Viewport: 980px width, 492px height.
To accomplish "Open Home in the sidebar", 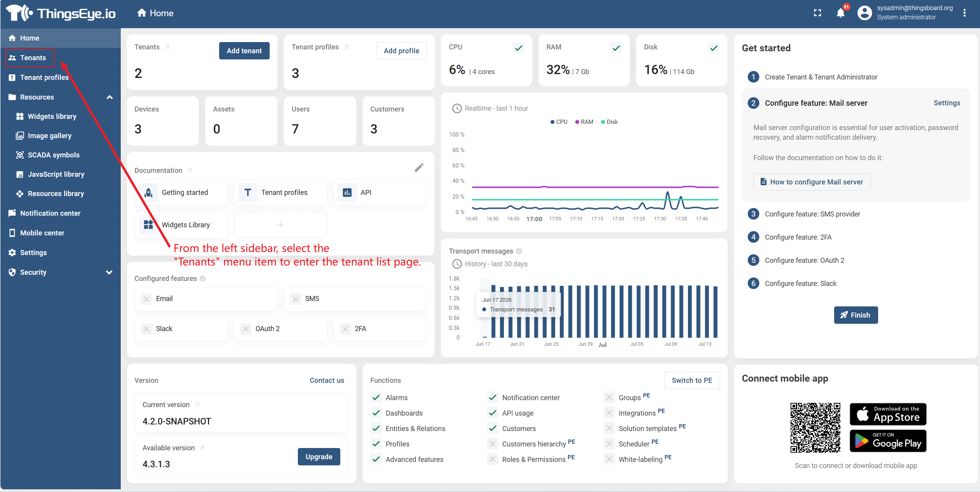I will pyautogui.click(x=61, y=38).
